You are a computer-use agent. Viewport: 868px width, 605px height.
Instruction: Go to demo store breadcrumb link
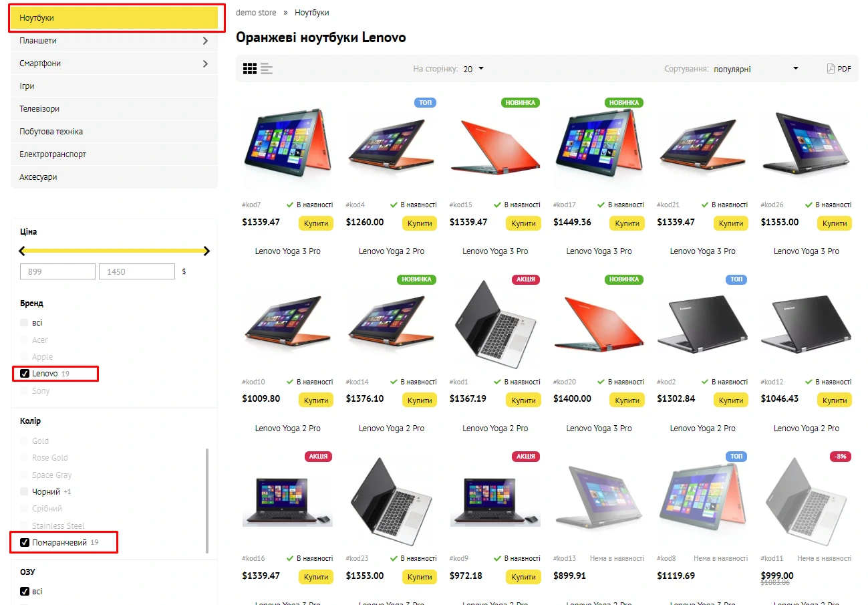pyautogui.click(x=256, y=13)
